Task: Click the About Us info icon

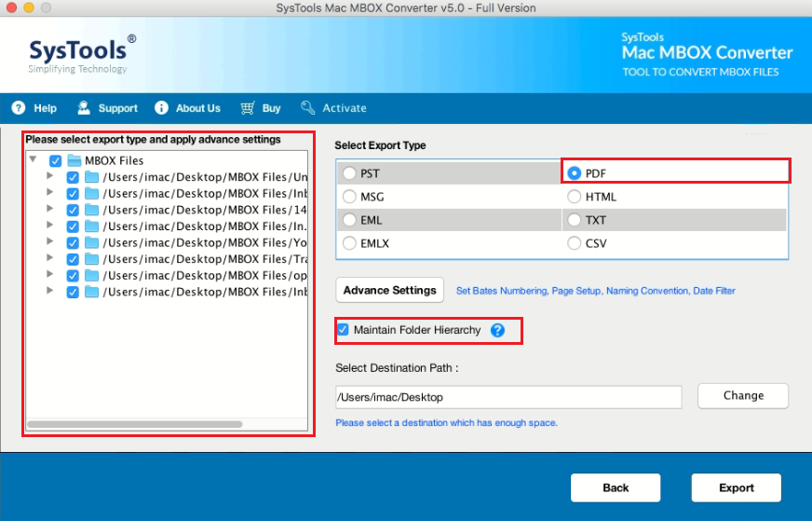Action: [162, 108]
